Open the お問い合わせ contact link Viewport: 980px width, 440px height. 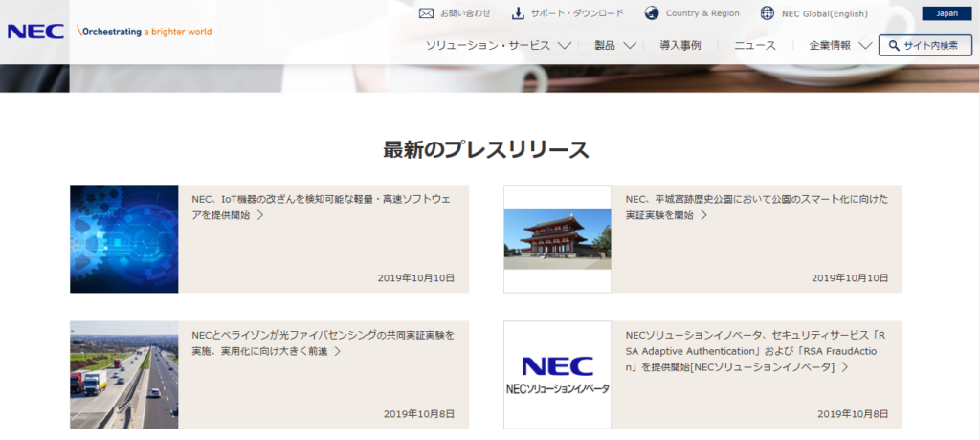(x=465, y=13)
